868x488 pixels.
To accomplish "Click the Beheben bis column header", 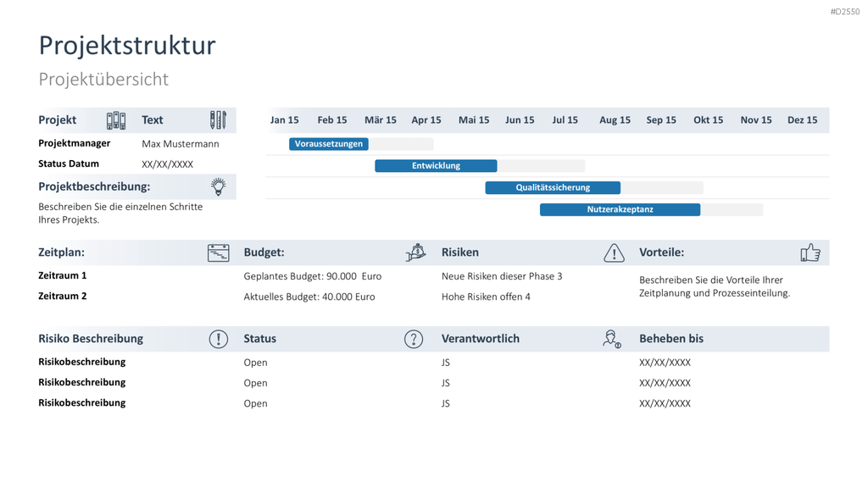I will pos(671,339).
